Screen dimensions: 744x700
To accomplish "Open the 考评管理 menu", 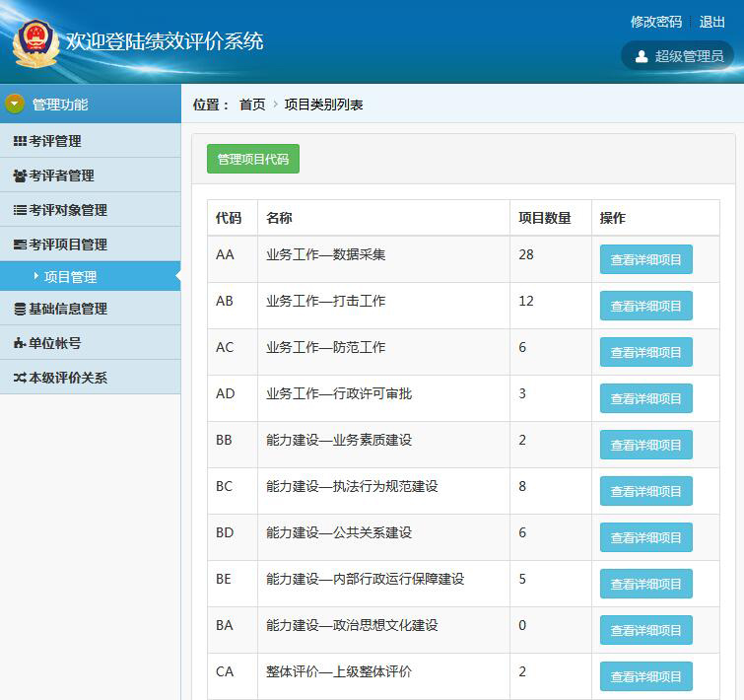I will (55, 141).
